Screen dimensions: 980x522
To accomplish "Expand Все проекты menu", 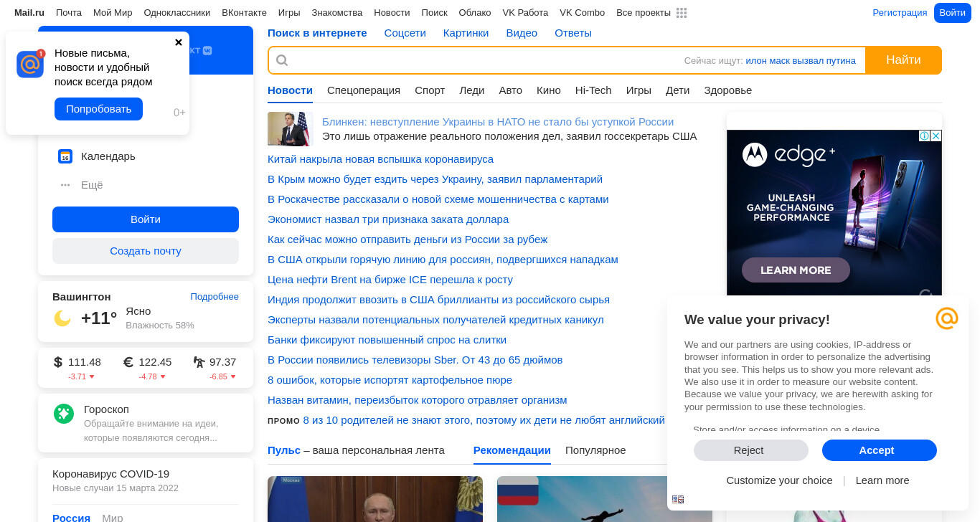I will pyautogui.click(x=644, y=13).
